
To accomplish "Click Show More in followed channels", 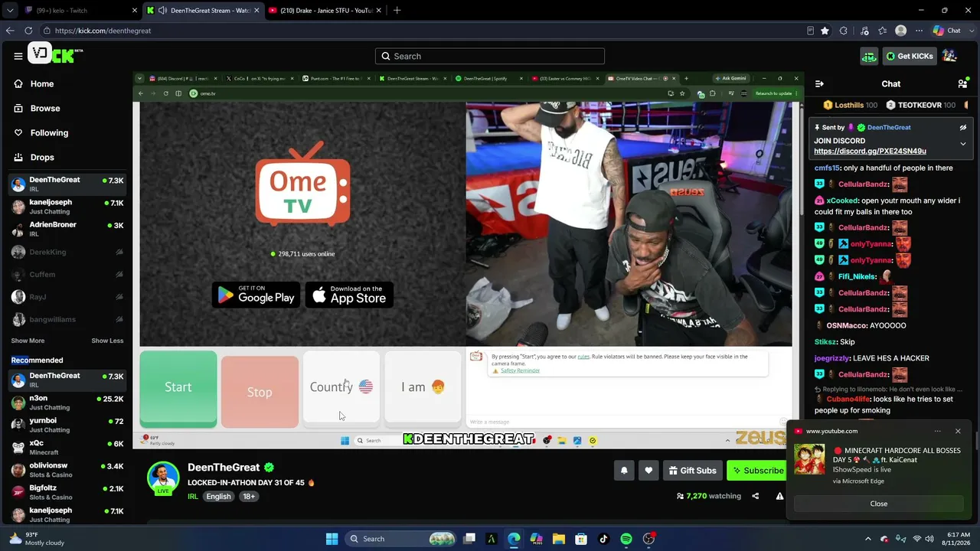I will pyautogui.click(x=28, y=341).
